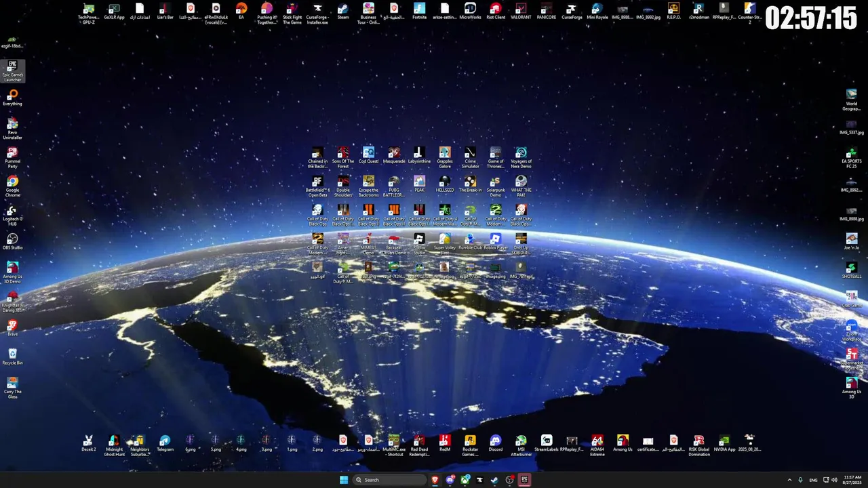The width and height of the screenshot is (868, 488).
Task: Open PUBG BATTLEGROUNDS shortcut
Action: point(394,186)
